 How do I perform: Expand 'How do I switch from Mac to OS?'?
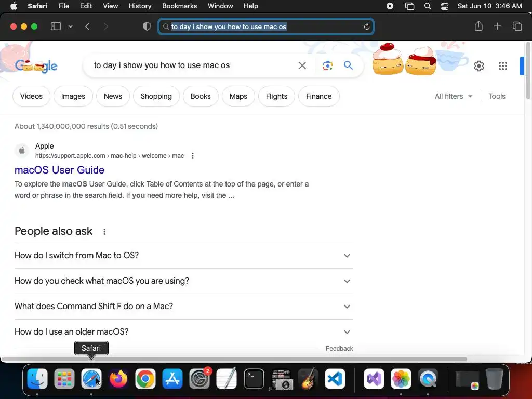pos(183,256)
